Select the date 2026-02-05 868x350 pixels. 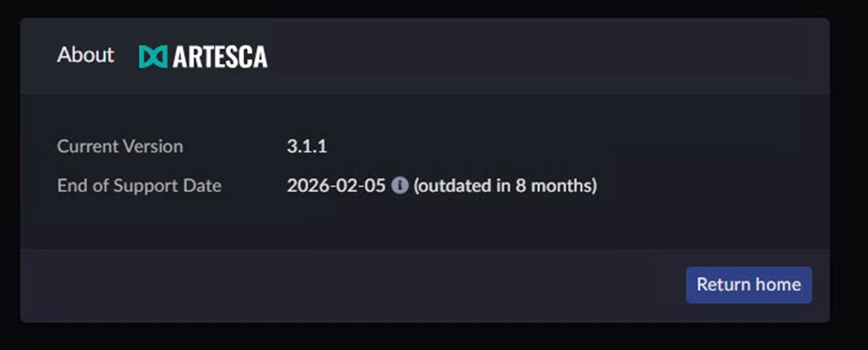(336, 186)
